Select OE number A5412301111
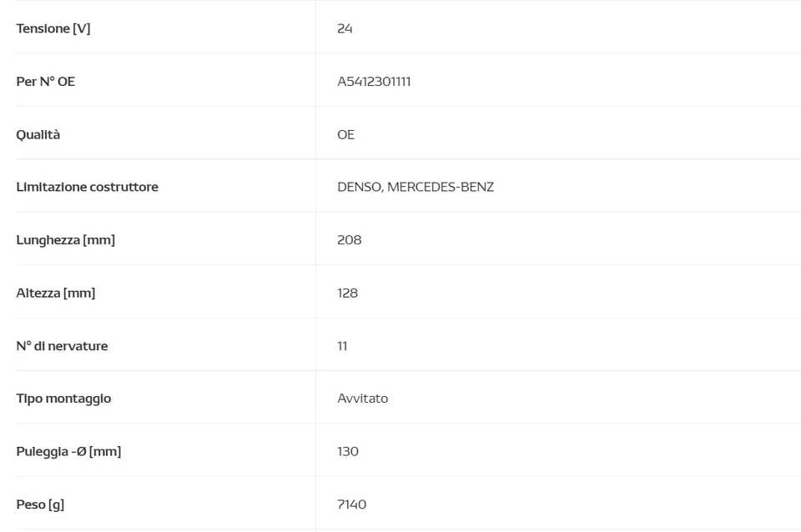Image resolution: width=801 pixels, height=532 pixels. [x=374, y=82]
